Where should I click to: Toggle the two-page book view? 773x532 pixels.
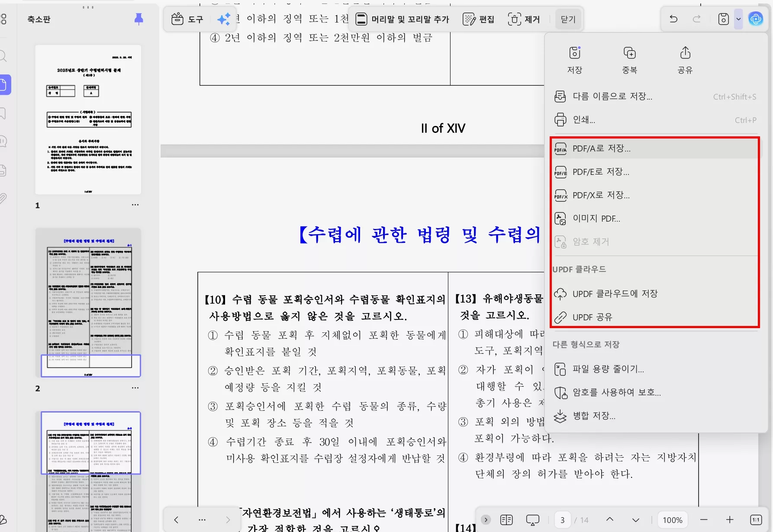[x=506, y=519]
